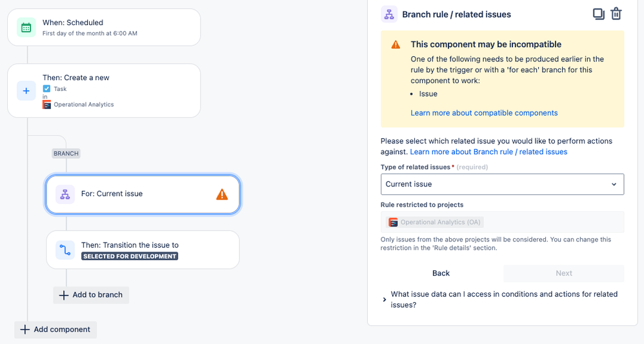
Task: Click the orange warning icon on branch step
Action: click(222, 194)
